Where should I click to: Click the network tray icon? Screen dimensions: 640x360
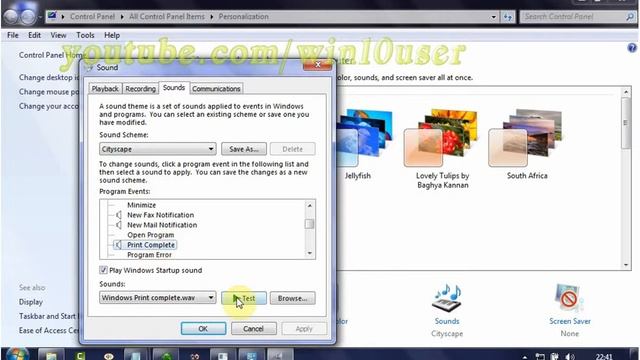pyautogui.click(x=540, y=356)
